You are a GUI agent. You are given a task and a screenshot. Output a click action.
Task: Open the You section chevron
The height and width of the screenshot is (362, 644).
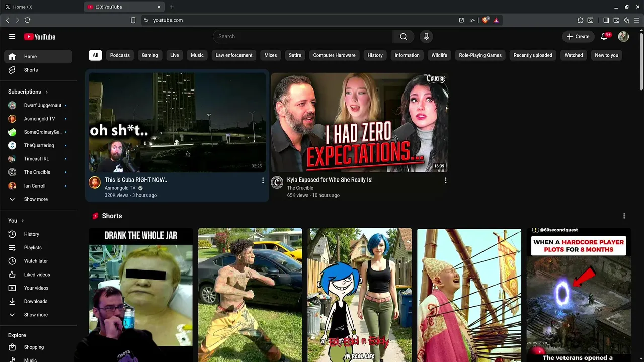[x=23, y=221]
